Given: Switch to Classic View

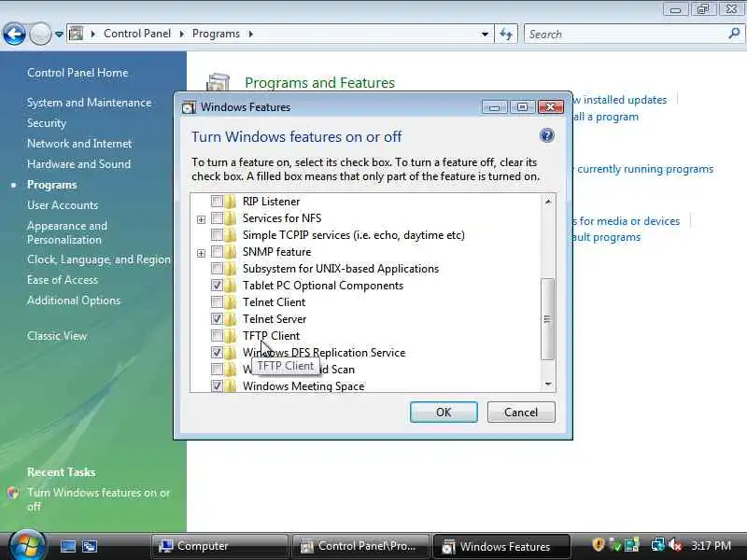Looking at the screenshot, I should point(57,336).
